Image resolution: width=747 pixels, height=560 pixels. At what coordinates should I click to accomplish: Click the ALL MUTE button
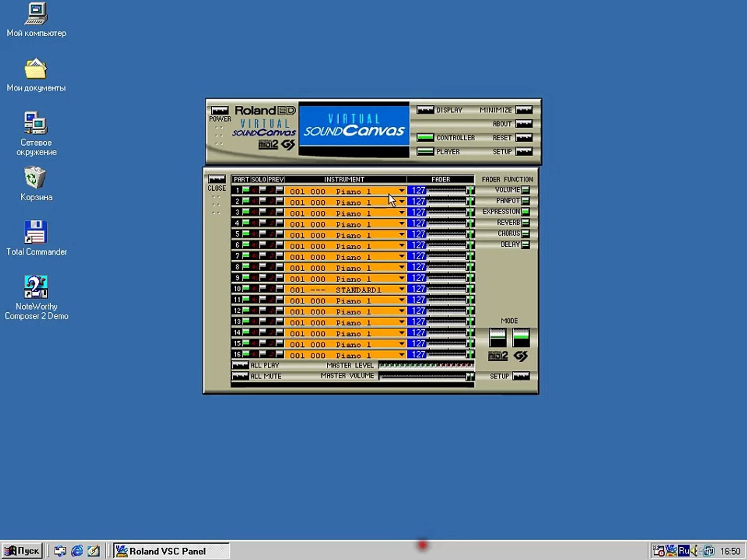pos(240,376)
